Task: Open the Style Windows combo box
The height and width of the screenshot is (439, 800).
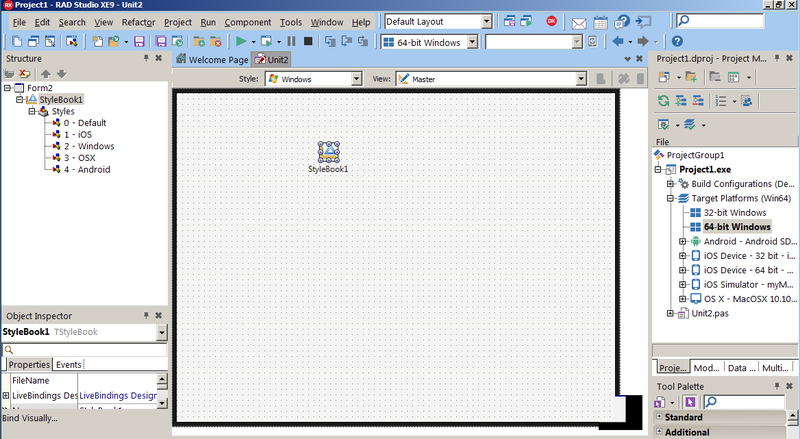Action: coord(356,79)
